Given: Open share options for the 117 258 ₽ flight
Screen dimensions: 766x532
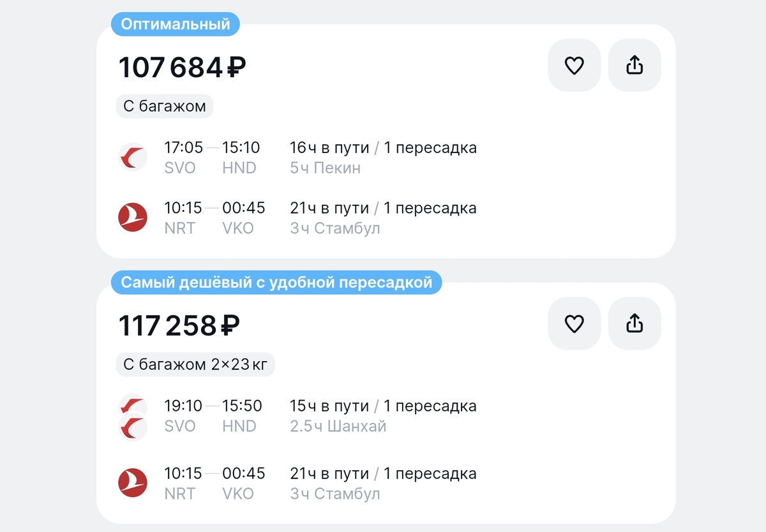Looking at the screenshot, I should [x=634, y=323].
